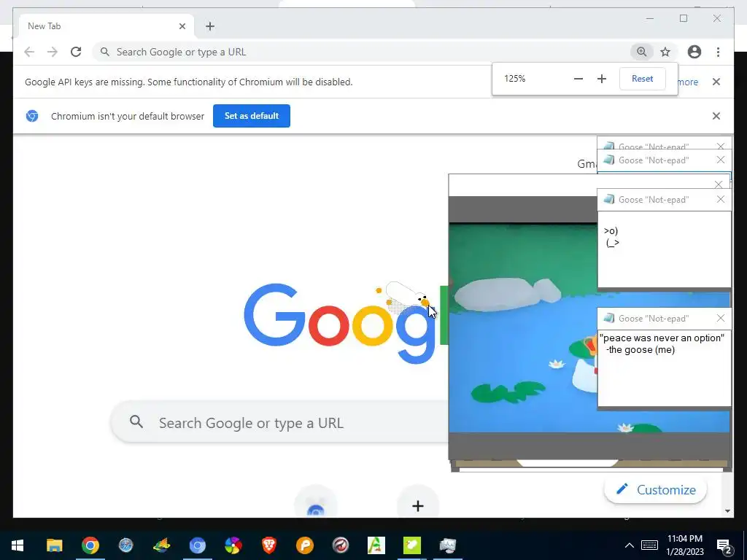Viewport: 747px width, 560px height.
Task: Open File Explorer from the taskbar
Action: (54, 545)
